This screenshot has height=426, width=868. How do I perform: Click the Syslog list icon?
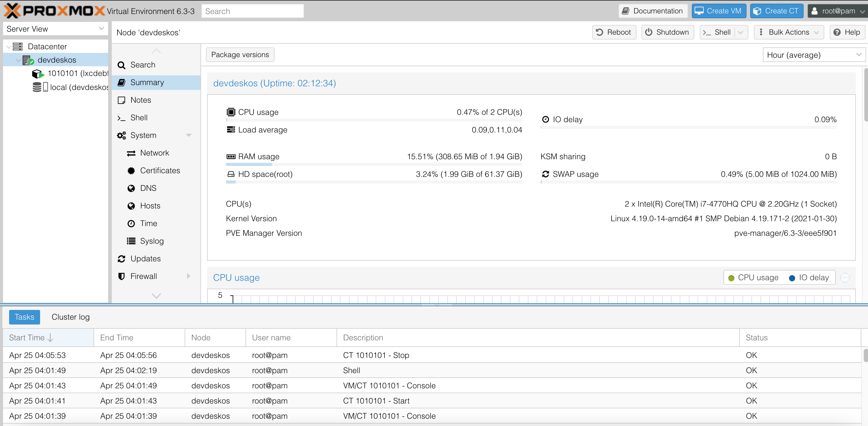131,241
